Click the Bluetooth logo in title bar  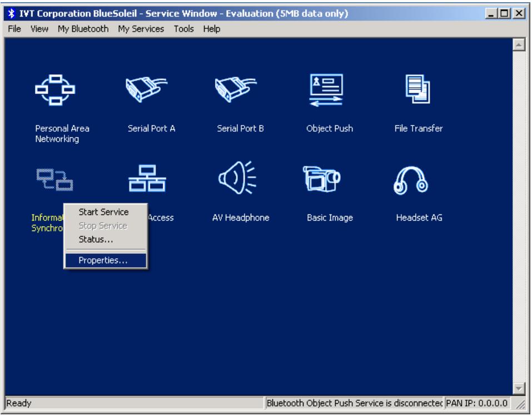(12, 13)
